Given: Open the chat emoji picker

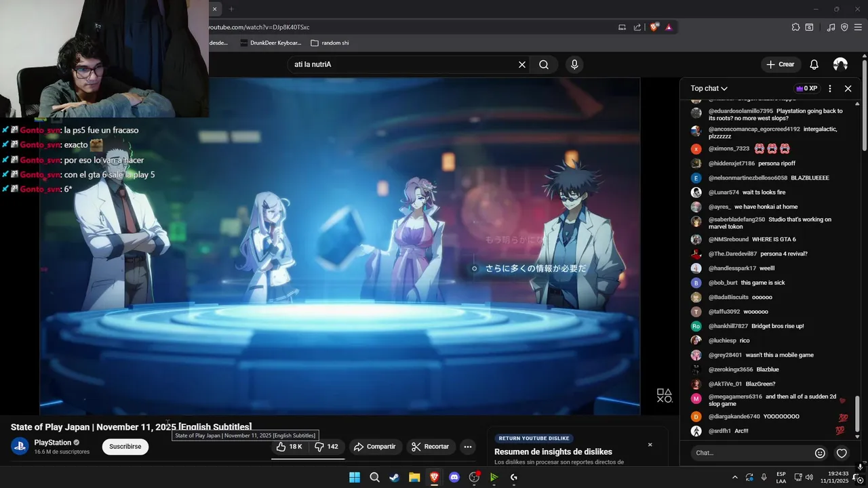Looking at the screenshot, I should [x=820, y=453].
